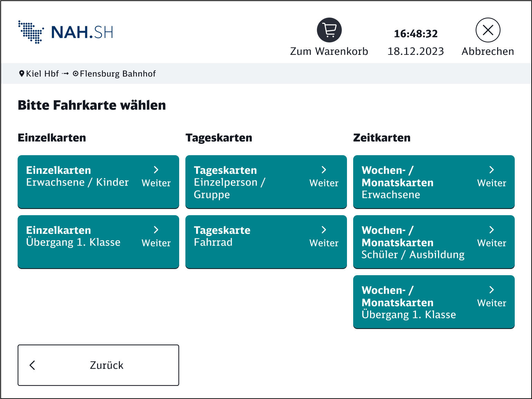Click the destination target icon before Flensburg Bahnhof
Viewport: 532px width, 399px height.
click(x=76, y=73)
